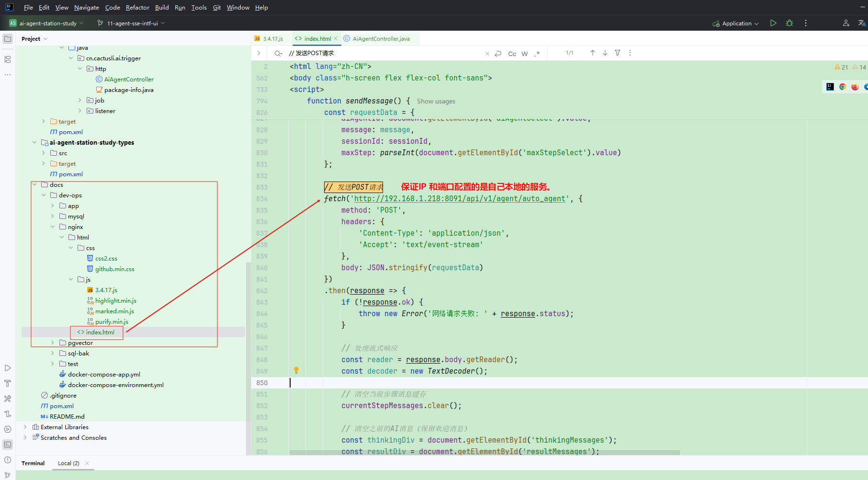This screenshot has width=868, height=480.
Task: Go to next search occurrence arrow
Action: (605, 53)
